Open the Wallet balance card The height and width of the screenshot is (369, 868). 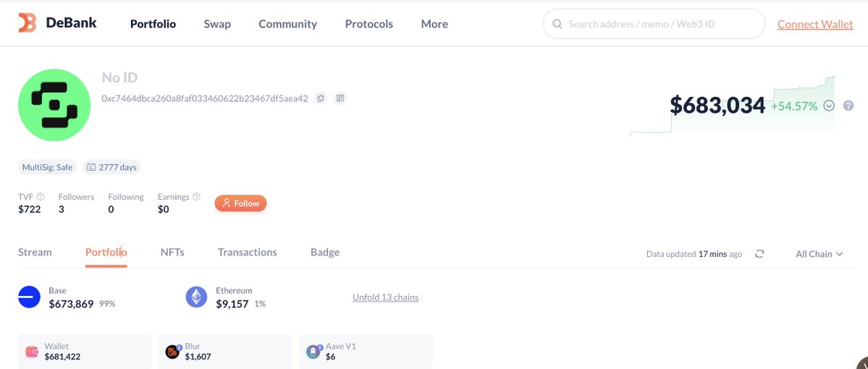85,352
